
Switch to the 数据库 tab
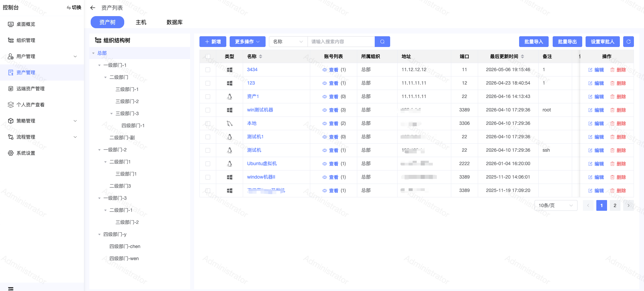point(175,22)
